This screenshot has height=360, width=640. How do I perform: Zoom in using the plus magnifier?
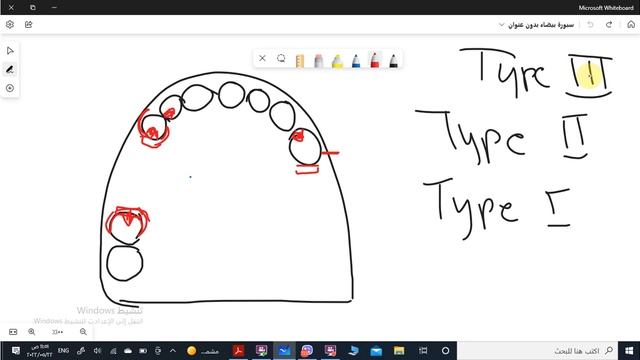click(x=31, y=332)
